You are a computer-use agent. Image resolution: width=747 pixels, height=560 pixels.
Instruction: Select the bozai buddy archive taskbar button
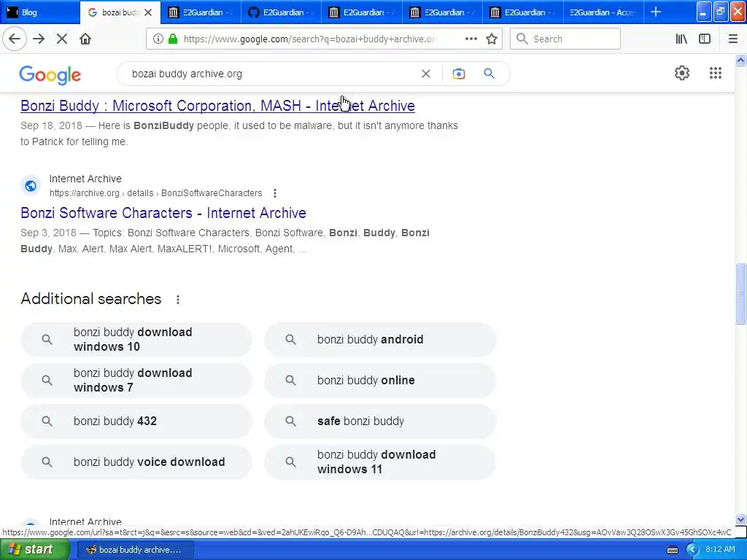tap(135, 550)
